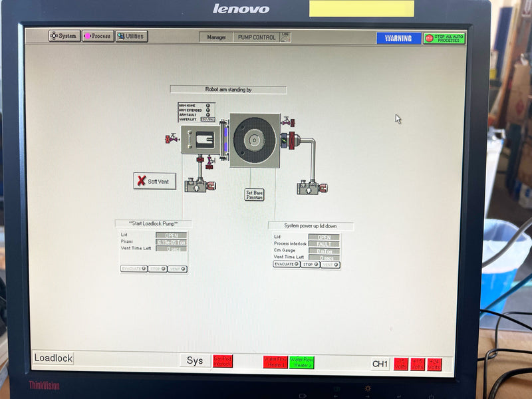Click the process chamber pump icon
The image size is (532, 399).
click(x=313, y=188)
